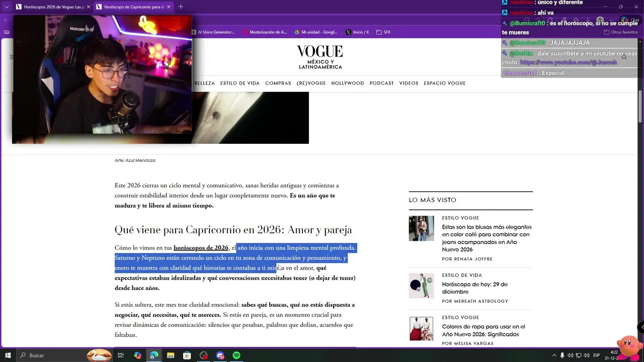Open Colores de ropa article thumbnail
Screen dimensions: 644x362
click(421, 328)
